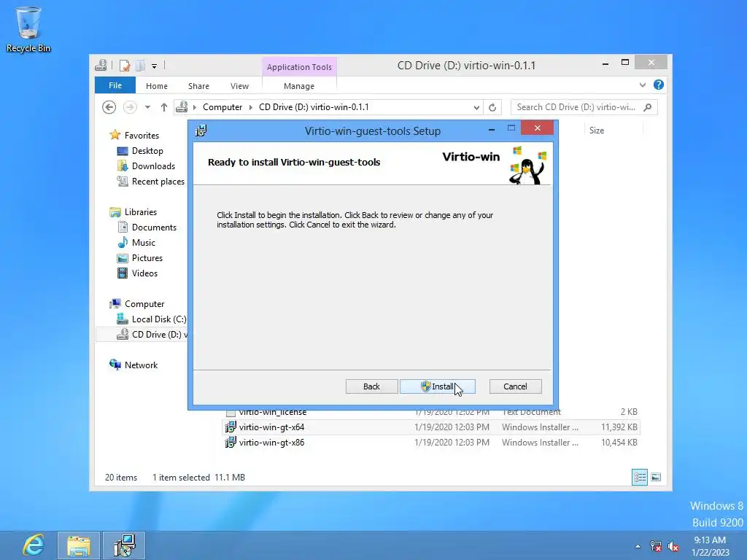Image resolution: width=747 pixels, height=560 pixels.
Task: Open the recent locations dropdown arrow
Action: [x=147, y=107]
